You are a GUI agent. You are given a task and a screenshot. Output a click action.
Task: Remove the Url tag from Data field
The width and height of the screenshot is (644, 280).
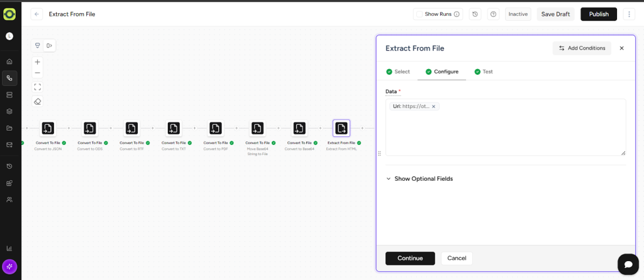click(433, 107)
